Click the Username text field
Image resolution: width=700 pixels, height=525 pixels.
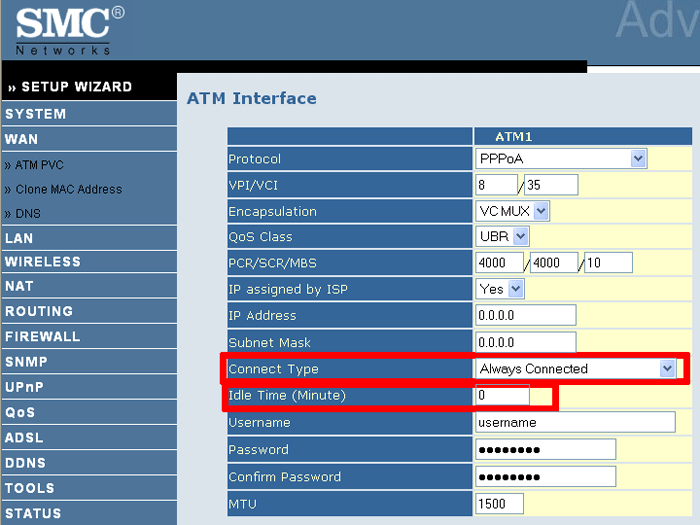tap(575, 423)
